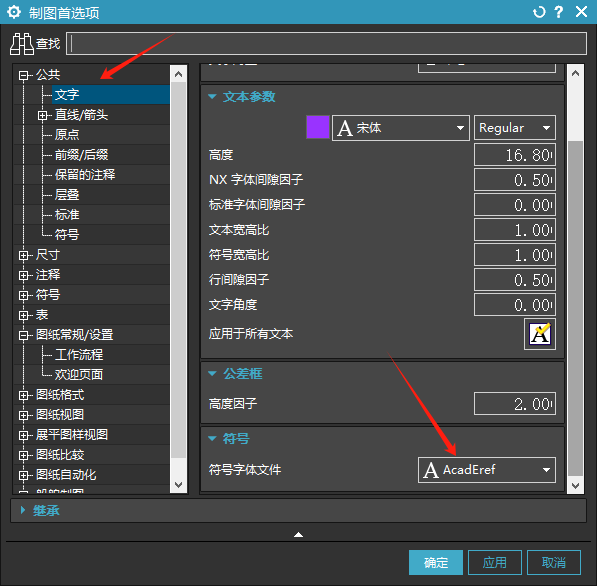Click in the 查找 search field
Image resolution: width=597 pixels, height=586 pixels.
(x=326, y=44)
